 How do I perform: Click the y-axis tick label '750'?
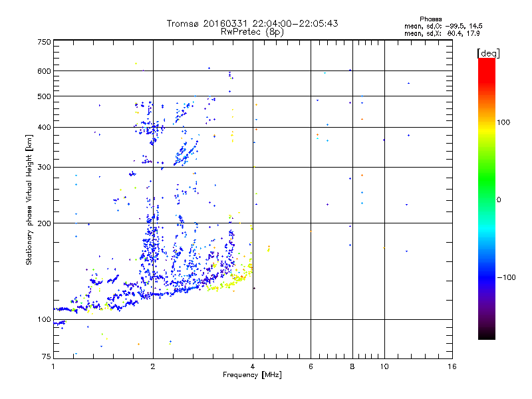coord(44,42)
